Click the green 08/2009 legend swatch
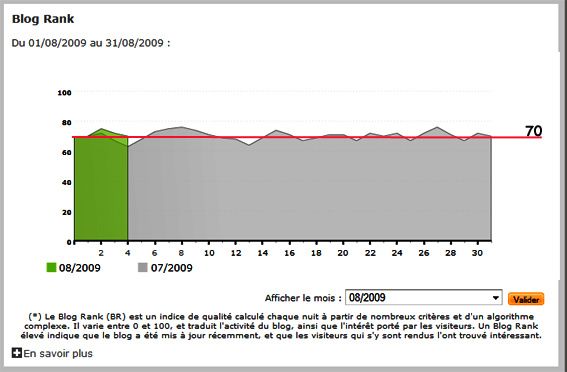The width and height of the screenshot is (567, 372). 52,268
